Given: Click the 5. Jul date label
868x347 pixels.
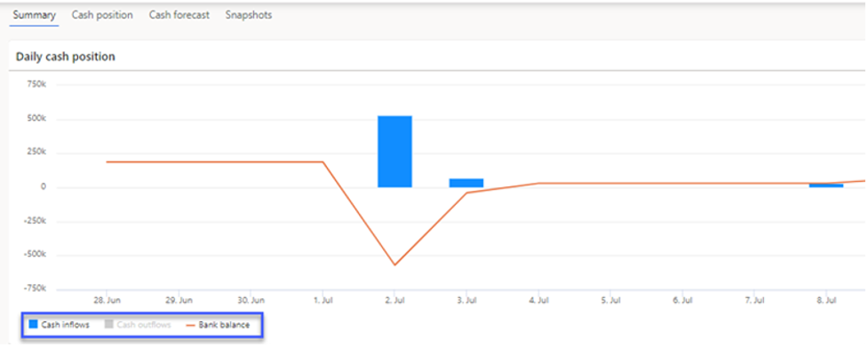Looking at the screenshot, I should (610, 301).
